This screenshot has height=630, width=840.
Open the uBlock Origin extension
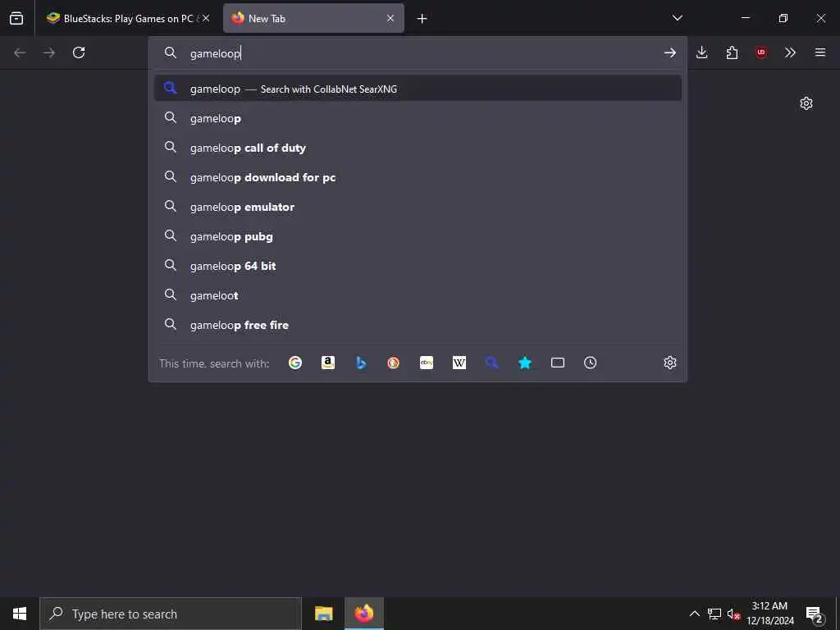[x=761, y=52]
